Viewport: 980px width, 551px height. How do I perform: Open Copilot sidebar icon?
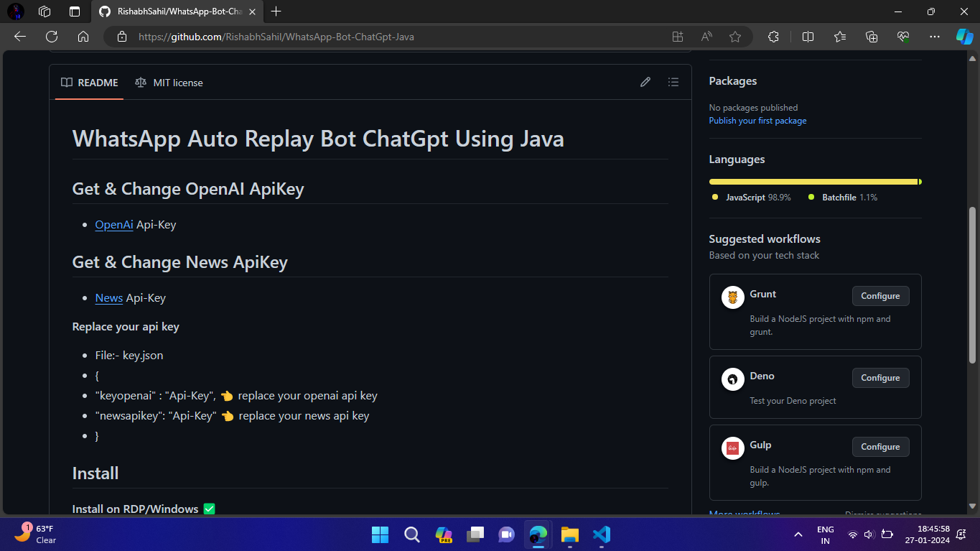[x=963, y=37]
